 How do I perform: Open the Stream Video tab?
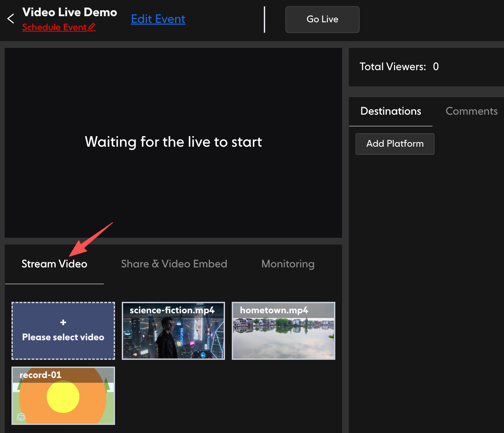(x=54, y=264)
